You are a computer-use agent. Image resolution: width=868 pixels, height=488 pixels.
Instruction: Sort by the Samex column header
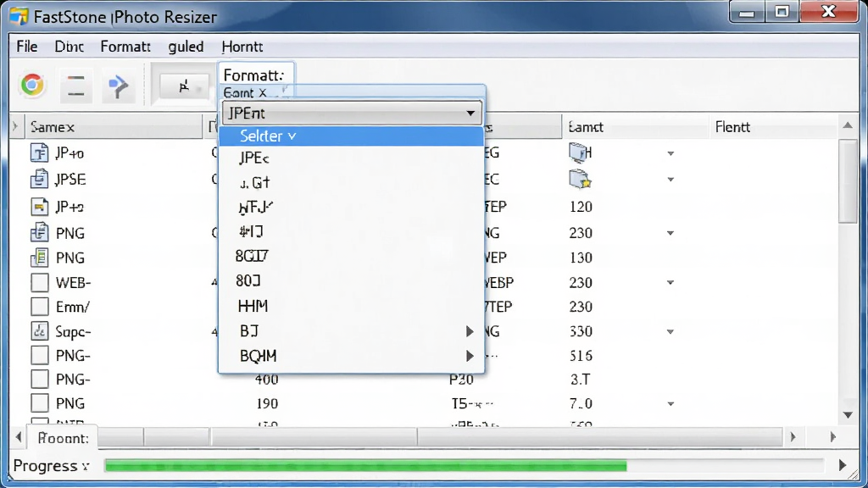[114, 127]
